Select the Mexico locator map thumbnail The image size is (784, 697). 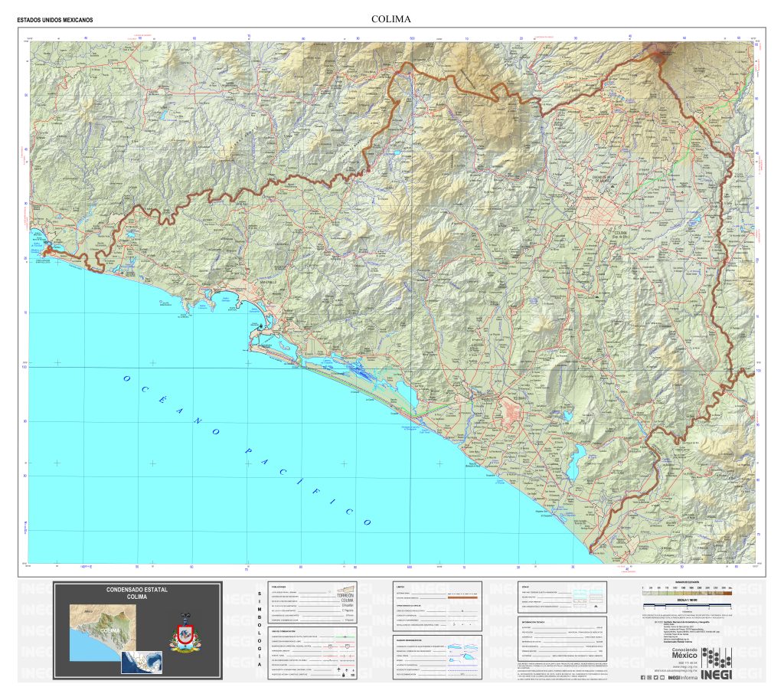(141, 661)
